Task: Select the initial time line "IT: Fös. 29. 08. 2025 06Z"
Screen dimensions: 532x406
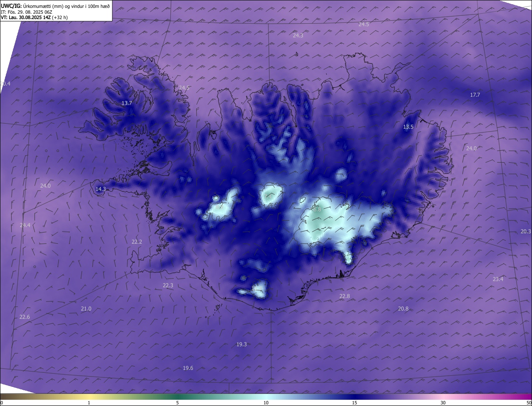Action: [27, 12]
